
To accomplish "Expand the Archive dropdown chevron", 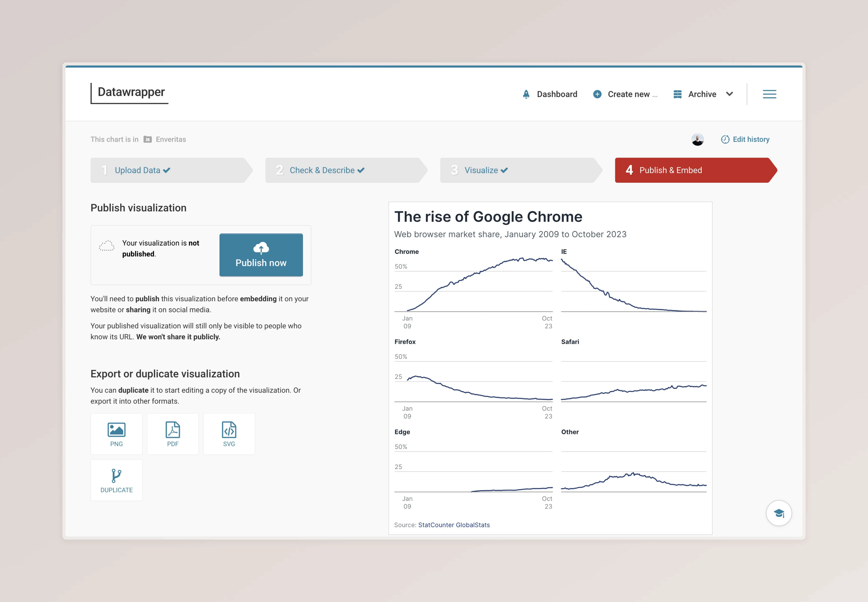I will coord(729,94).
